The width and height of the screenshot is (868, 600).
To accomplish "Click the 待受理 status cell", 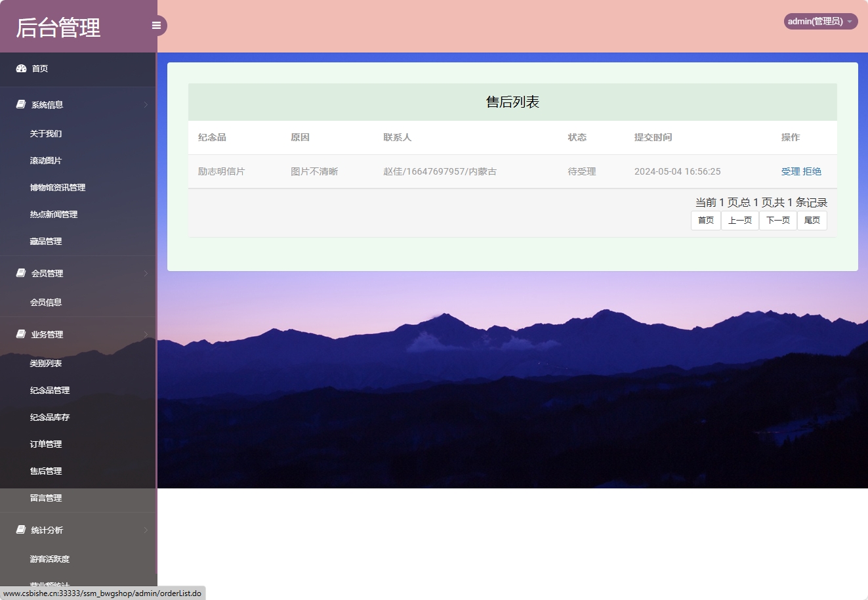I will [582, 171].
